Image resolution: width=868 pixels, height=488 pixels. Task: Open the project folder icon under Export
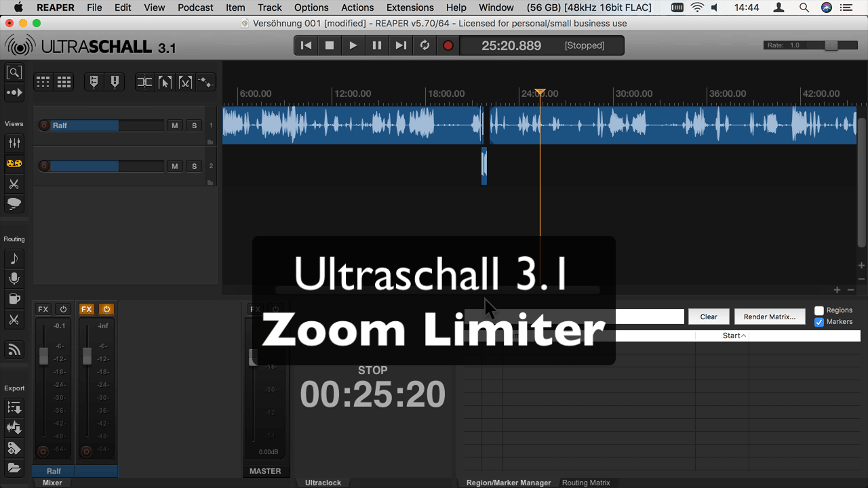pos(14,468)
